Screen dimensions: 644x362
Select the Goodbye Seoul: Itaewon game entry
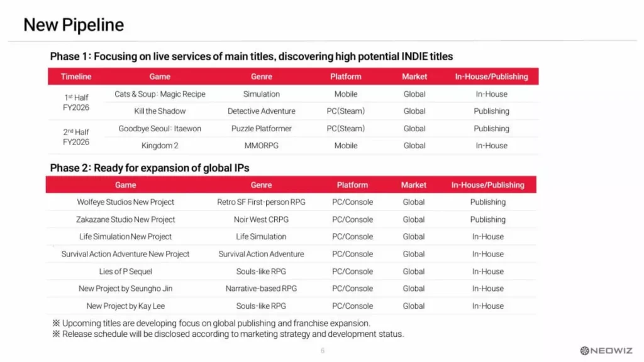pos(160,129)
